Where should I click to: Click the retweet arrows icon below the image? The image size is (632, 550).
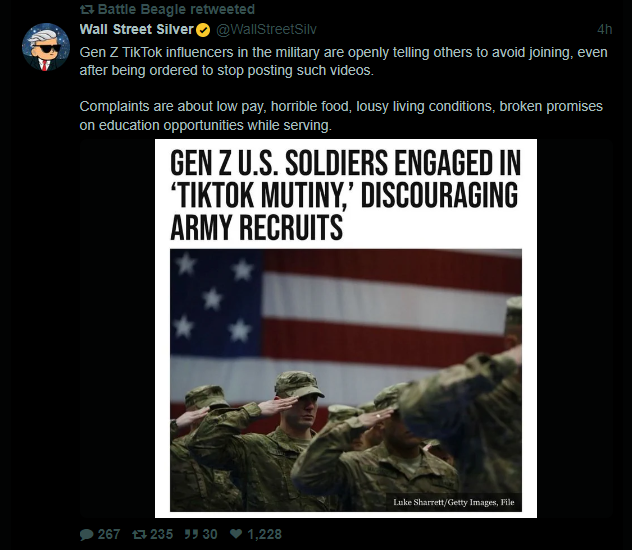(140, 535)
